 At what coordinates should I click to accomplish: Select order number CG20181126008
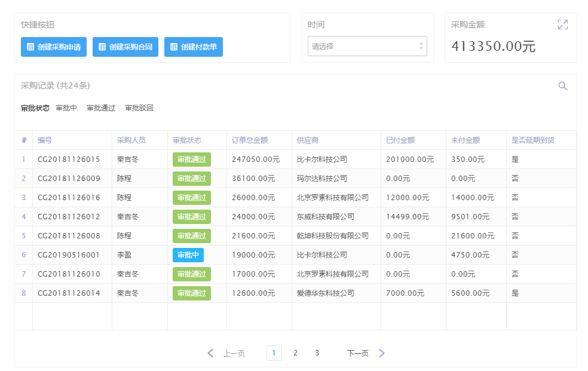click(x=69, y=236)
